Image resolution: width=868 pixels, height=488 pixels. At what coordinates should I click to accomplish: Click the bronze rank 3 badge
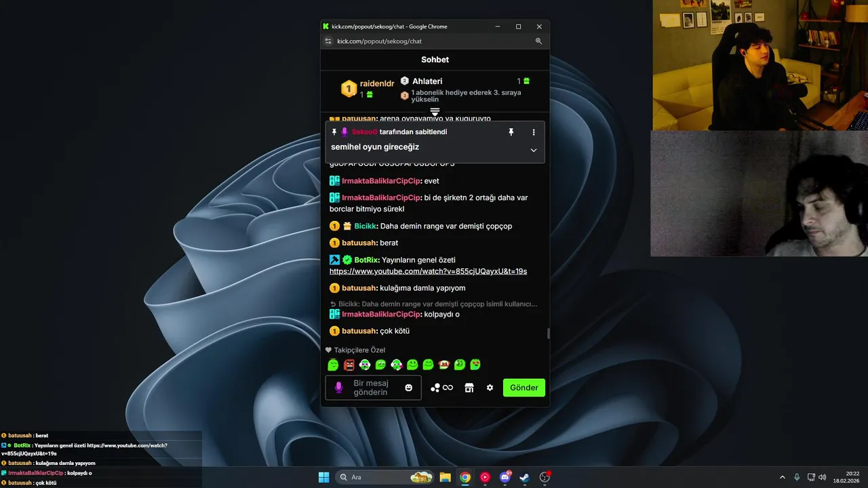405,96
